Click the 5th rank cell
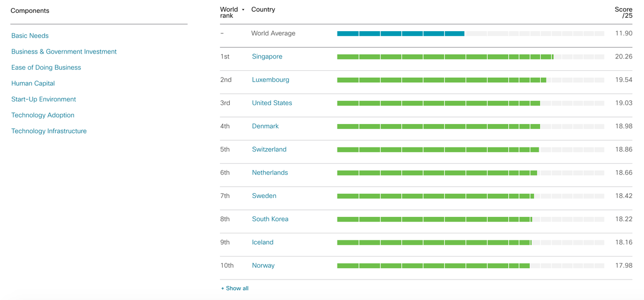644x300 pixels. click(225, 149)
